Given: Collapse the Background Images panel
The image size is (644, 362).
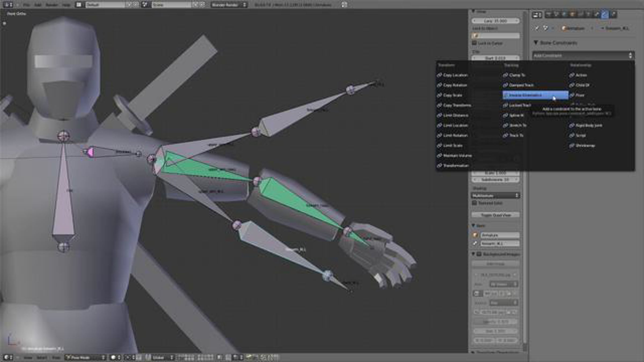Looking at the screenshot, I should point(474,254).
